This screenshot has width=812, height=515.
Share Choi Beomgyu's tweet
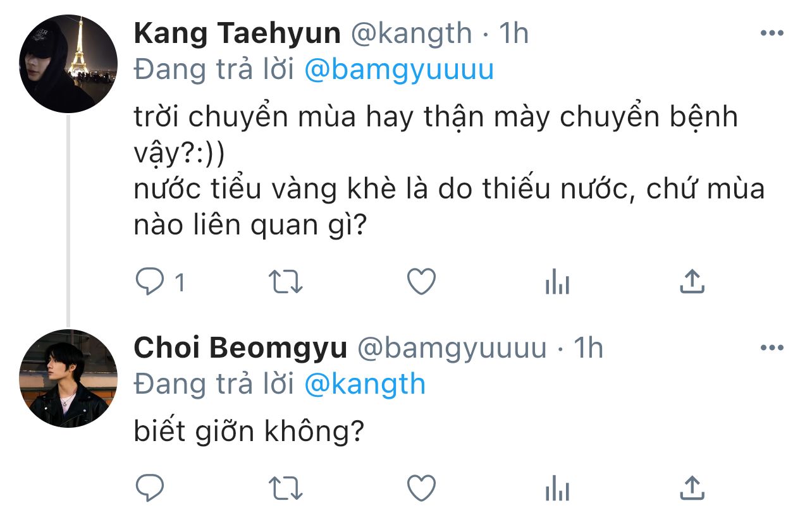692,487
